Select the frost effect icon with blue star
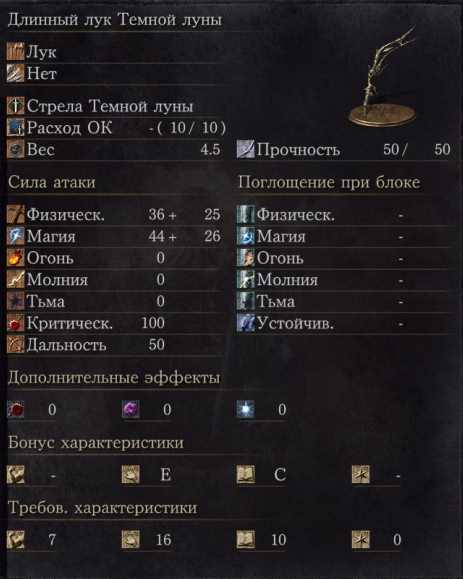Screen dimensions: 463x579 [246, 410]
